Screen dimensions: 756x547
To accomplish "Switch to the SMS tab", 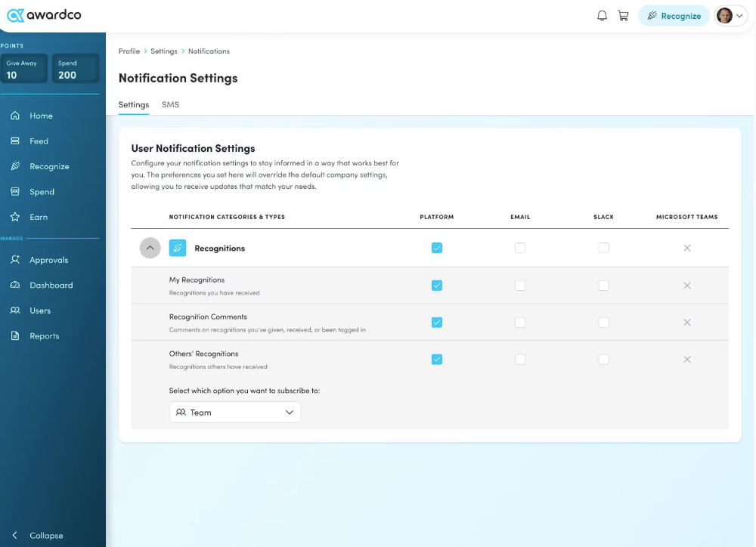I will click(x=170, y=105).
